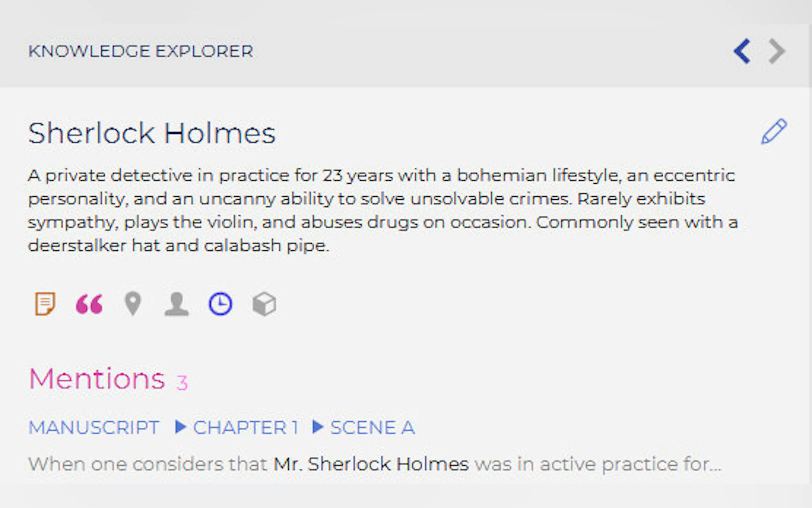This screenshot has height=508, width=812.
Task: Select the gray location pin icon
Action: click(x=133, y=304)
